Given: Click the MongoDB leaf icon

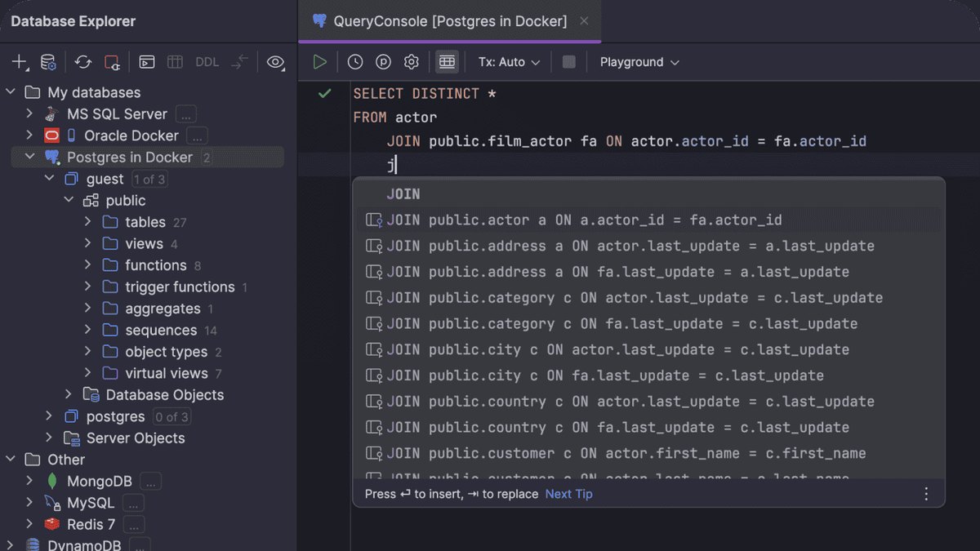Looking at the screenshot, I should pyautogui.click(x=52, y=482).
